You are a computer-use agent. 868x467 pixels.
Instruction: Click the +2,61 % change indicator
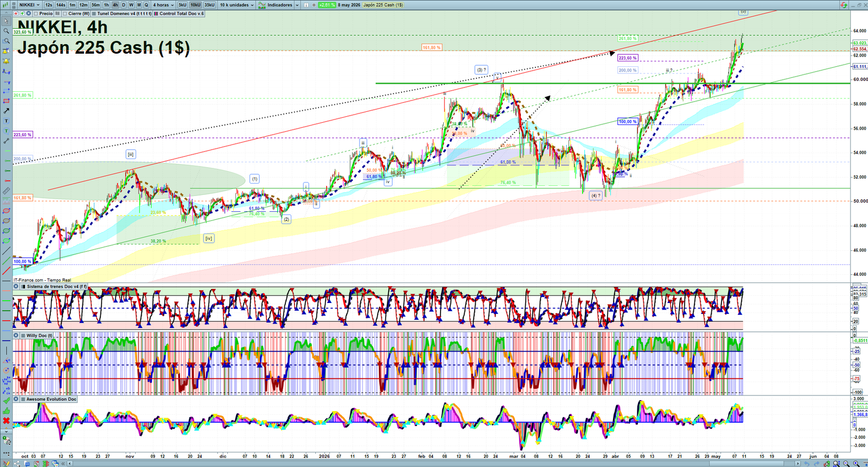tap(327, 5)
